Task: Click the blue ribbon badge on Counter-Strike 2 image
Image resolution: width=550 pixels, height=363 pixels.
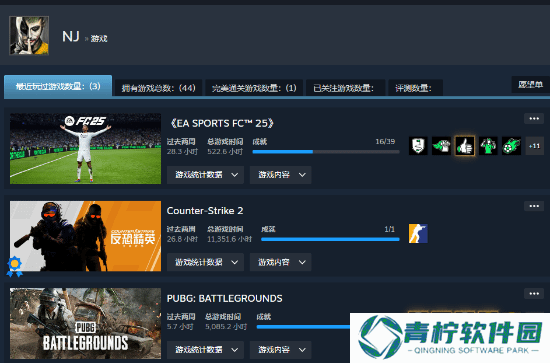Action: point(14,267)
